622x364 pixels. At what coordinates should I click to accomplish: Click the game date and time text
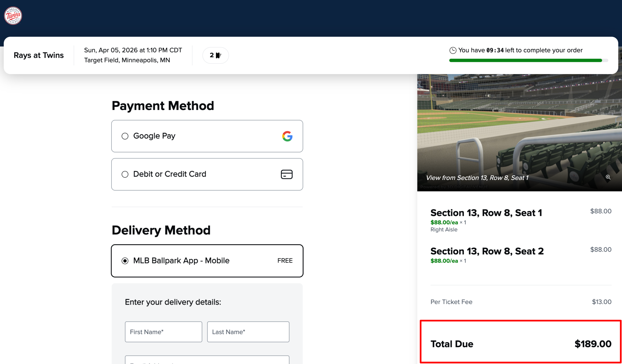point(133,50)
